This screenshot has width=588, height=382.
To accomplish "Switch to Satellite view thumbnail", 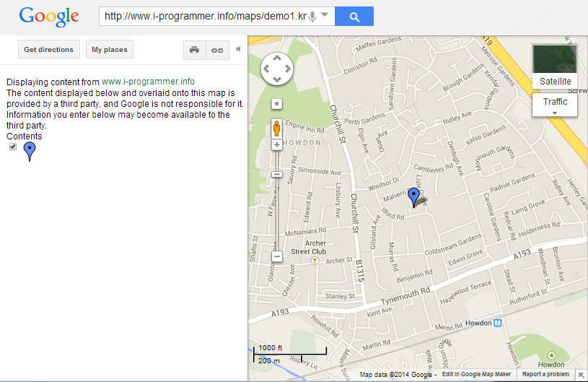I will click(555, 66).
